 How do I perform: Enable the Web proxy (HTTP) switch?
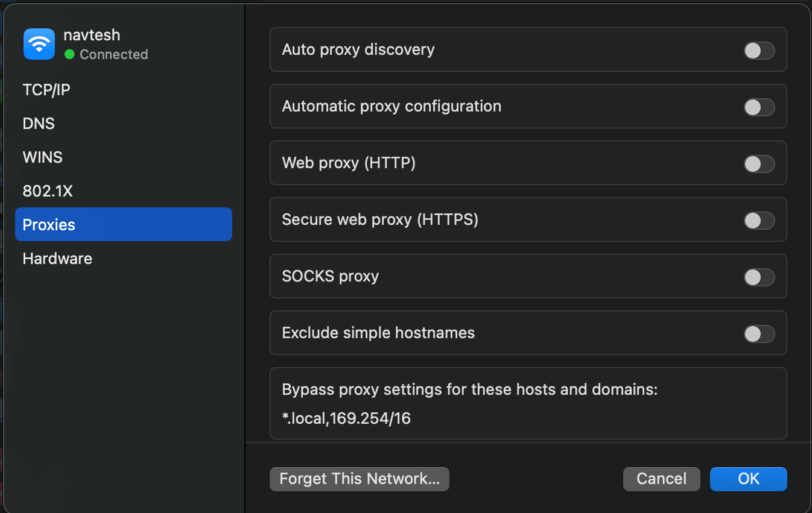[759, 163]
